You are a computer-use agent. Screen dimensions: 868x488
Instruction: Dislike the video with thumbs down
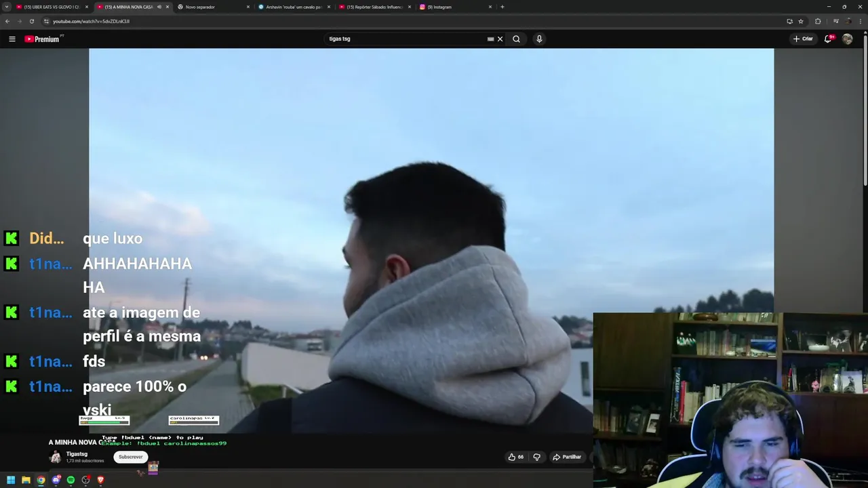pyautogui.click(x=536, y=457)
